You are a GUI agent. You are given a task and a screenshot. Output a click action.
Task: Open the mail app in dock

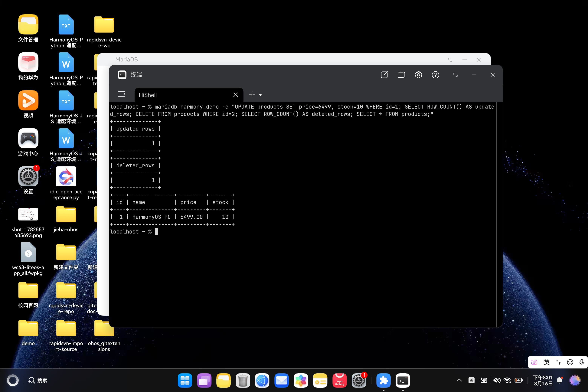click(x=281, y=381)
